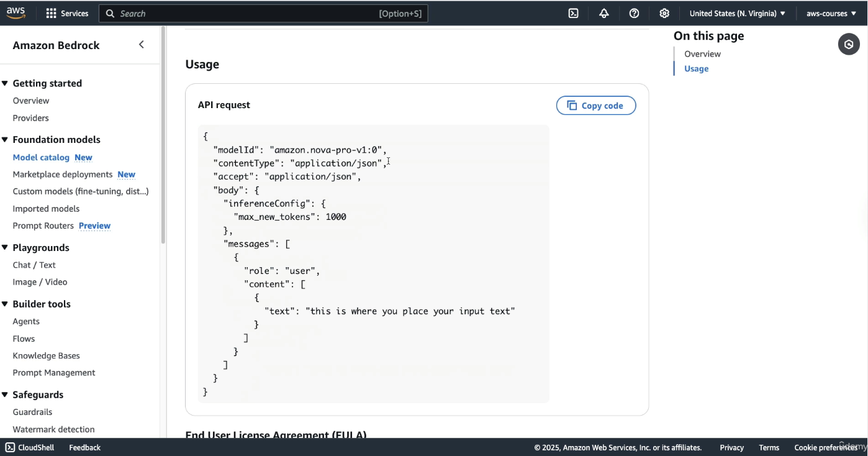868x456 pixels.
Task: Click the Copy code button
Action: (x=596, y=106)
